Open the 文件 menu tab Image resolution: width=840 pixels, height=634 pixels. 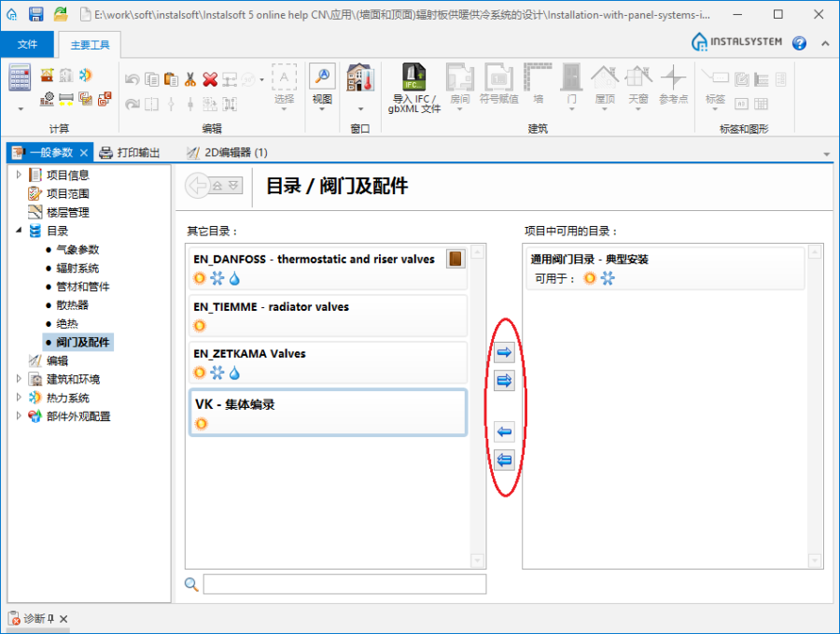click(27, 44)
